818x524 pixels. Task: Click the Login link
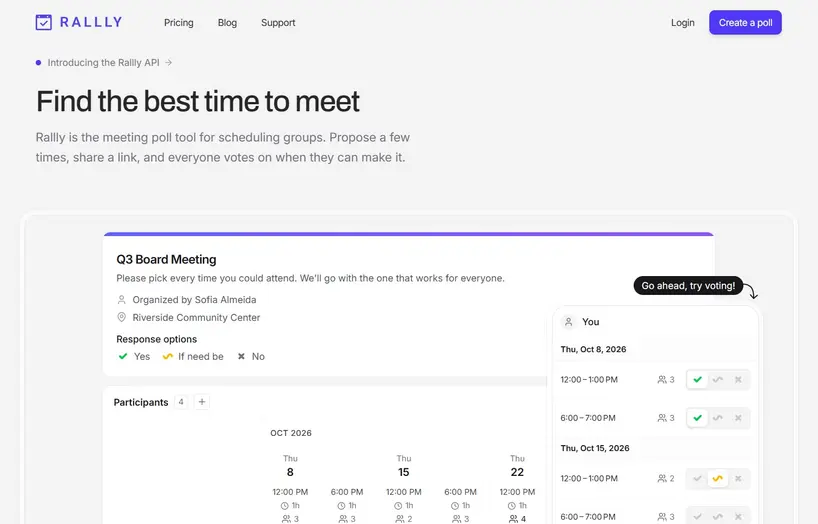point(682,22)
